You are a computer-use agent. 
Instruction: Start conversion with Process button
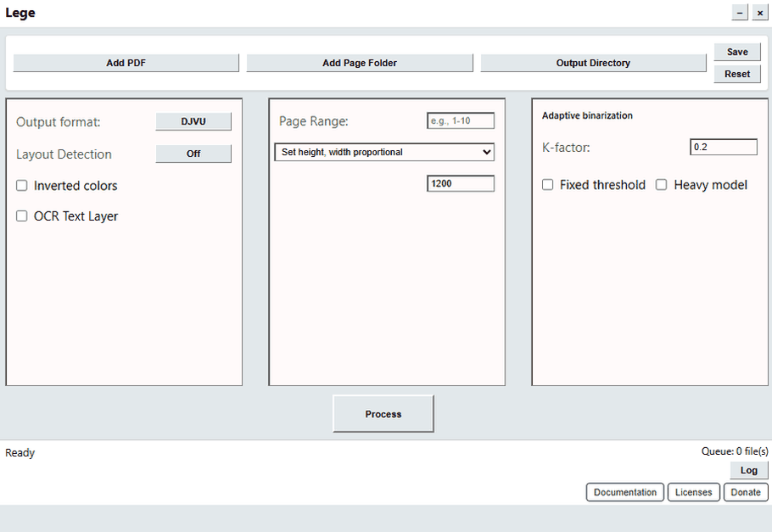(383, 414)
